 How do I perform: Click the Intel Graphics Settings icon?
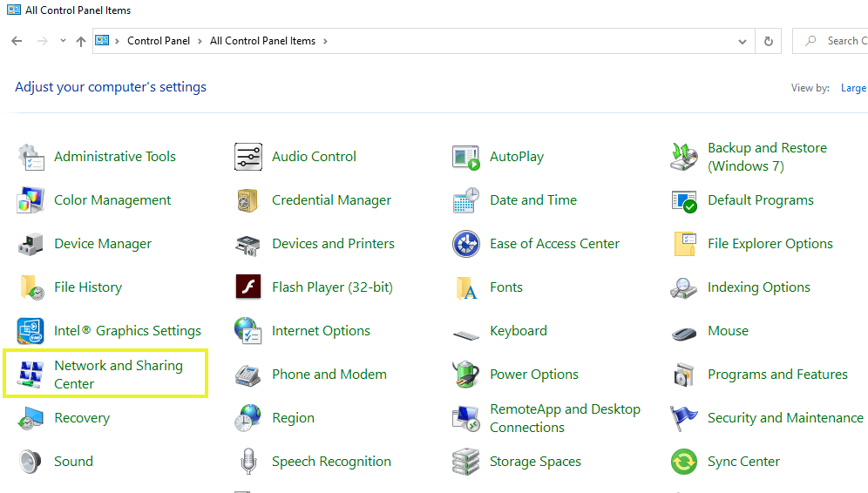[x=31, y=331]
